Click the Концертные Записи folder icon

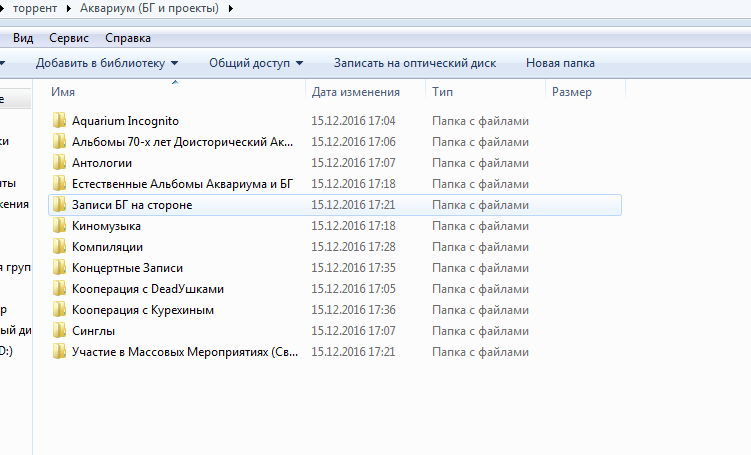coord(59,268)
